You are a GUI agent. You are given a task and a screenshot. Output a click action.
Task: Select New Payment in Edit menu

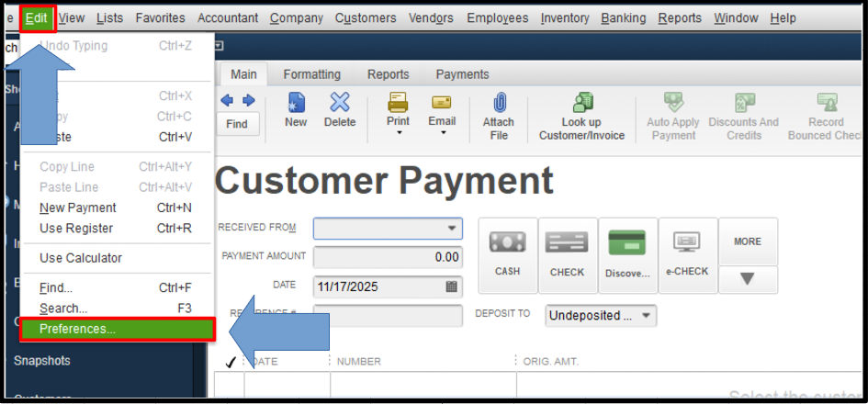116,208
